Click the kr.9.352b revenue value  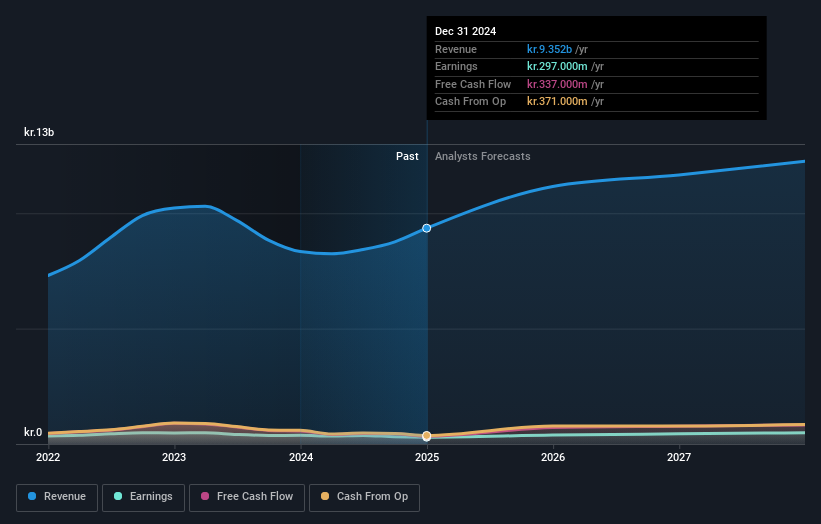[549, 49]
